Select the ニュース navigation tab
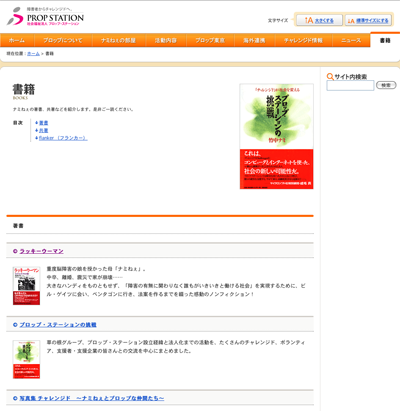The image size is (400, 411). 351,40
